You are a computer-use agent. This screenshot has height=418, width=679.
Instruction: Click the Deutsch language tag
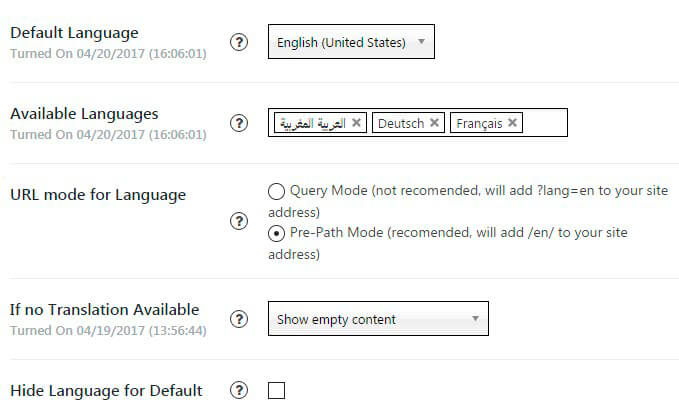pyautogui.click(x=401, y=123)
